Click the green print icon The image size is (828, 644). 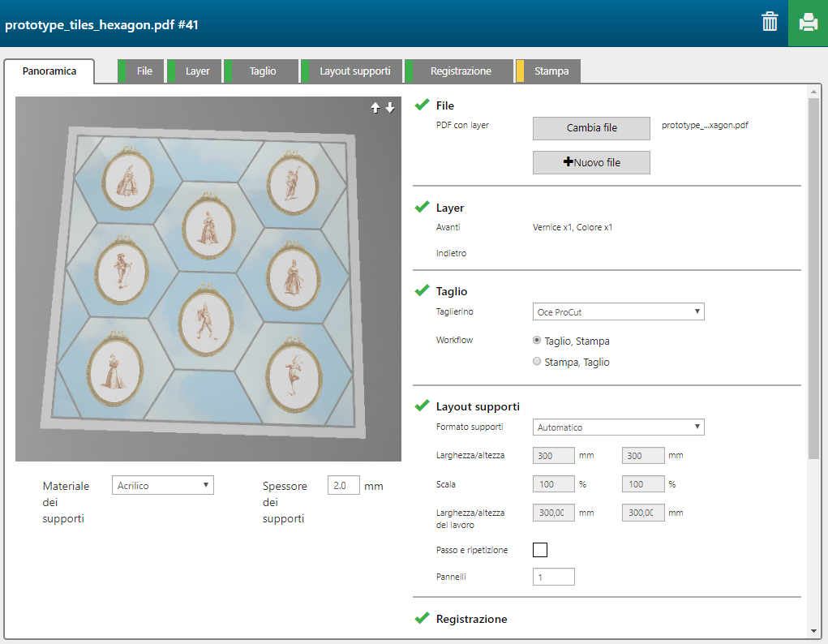click(808, 23)
